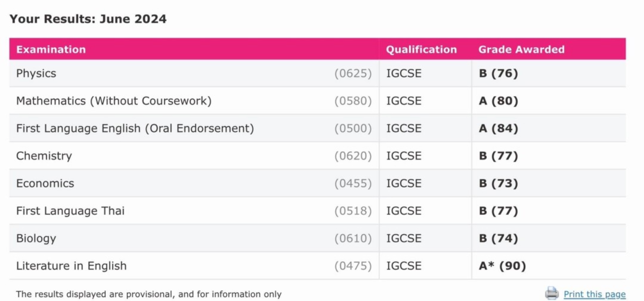The image size is (644, 301).
Task: Select the Chemistry examination name
Action: [44, 156]
